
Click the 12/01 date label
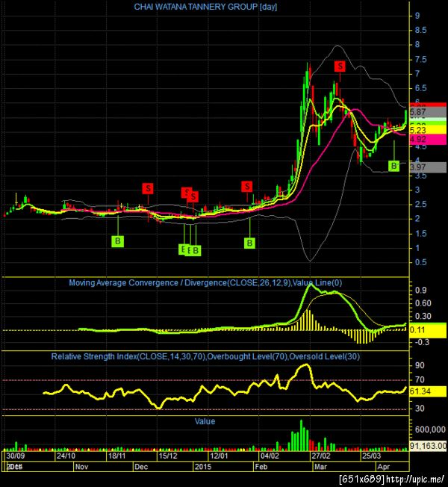219,456
